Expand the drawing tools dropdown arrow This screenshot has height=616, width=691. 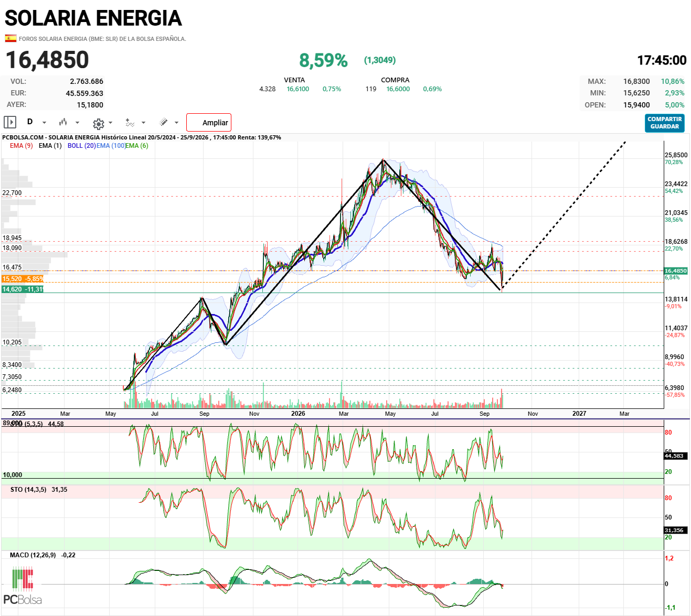[176, 123]
